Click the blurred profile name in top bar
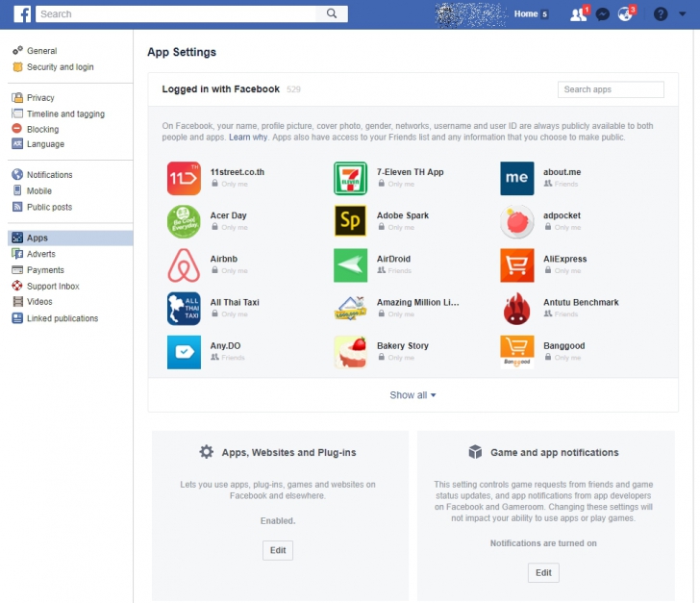Viewport: 700px width, 603px height. [471, 14]
